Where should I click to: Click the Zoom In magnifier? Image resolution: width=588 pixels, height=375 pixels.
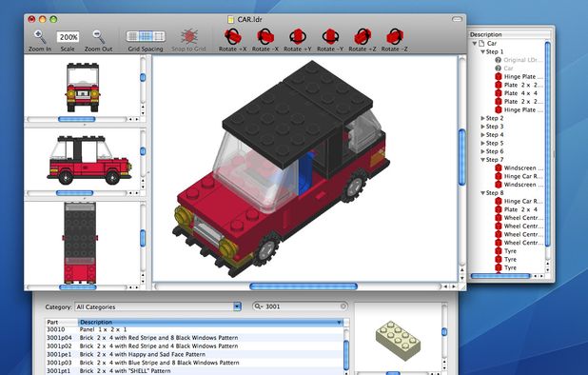tap(39, 37)
